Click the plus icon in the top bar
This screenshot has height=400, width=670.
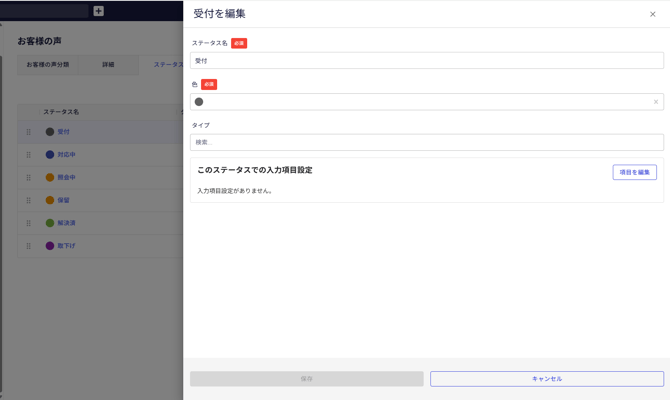[98, 11]
